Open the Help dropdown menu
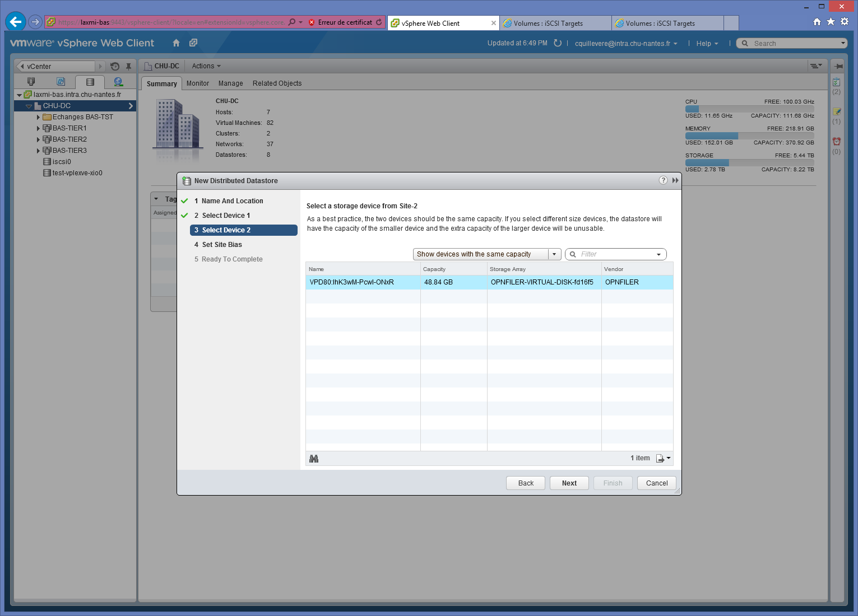This screenshot has height=616, width=858. [x=707, y=44]
